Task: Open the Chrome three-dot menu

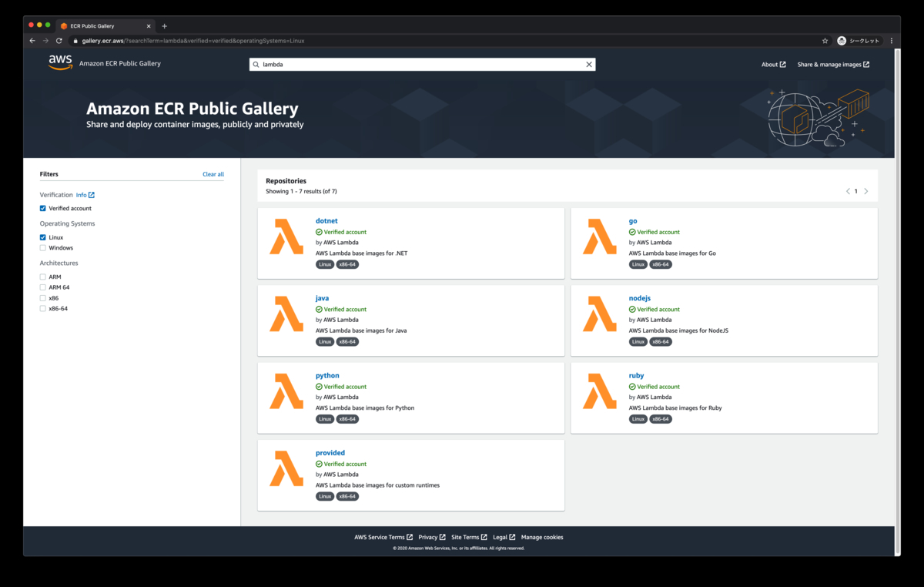Action: click(x=892, y=41)
